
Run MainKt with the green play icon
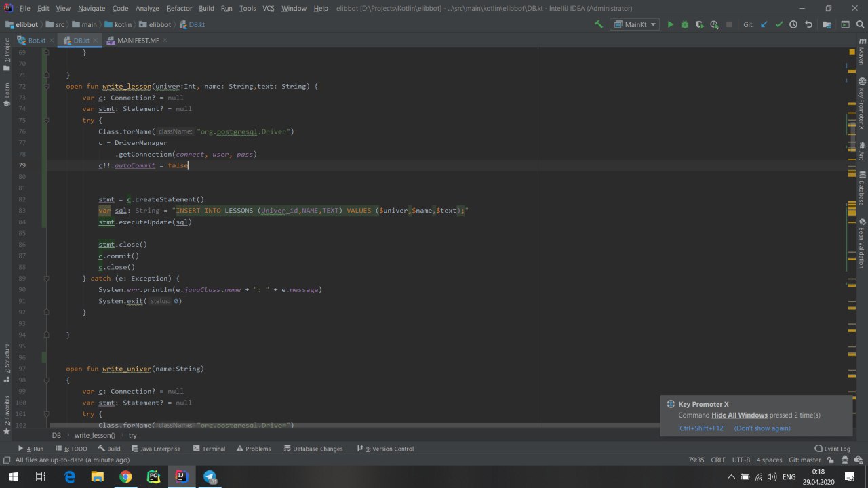(670, 24)
